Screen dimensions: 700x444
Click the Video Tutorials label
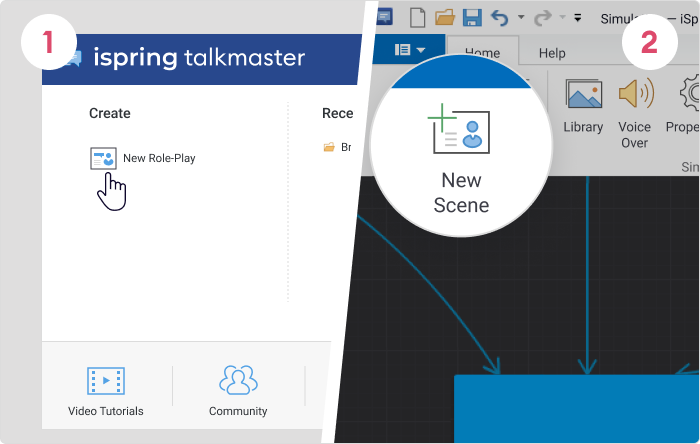click(x=106, y=411)
